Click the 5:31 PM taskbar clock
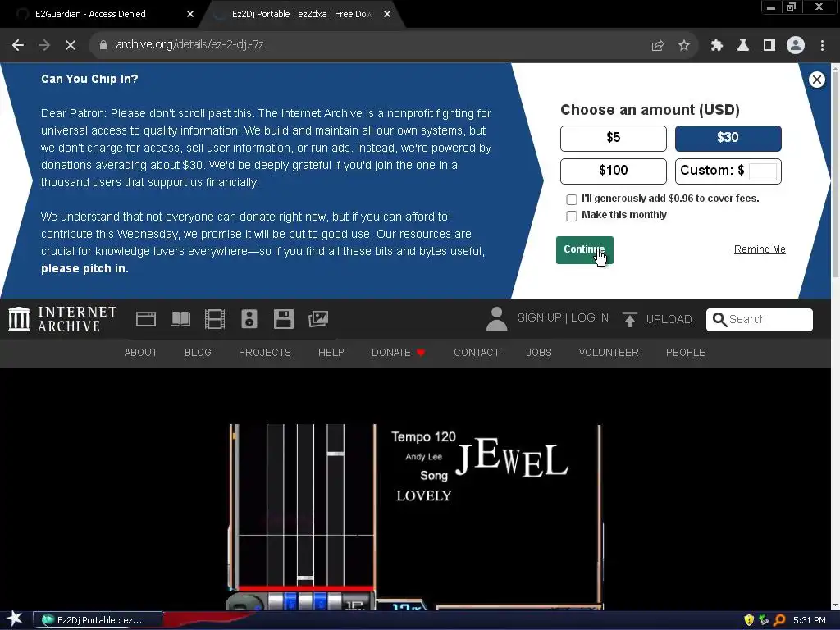 tap(810, 620)
